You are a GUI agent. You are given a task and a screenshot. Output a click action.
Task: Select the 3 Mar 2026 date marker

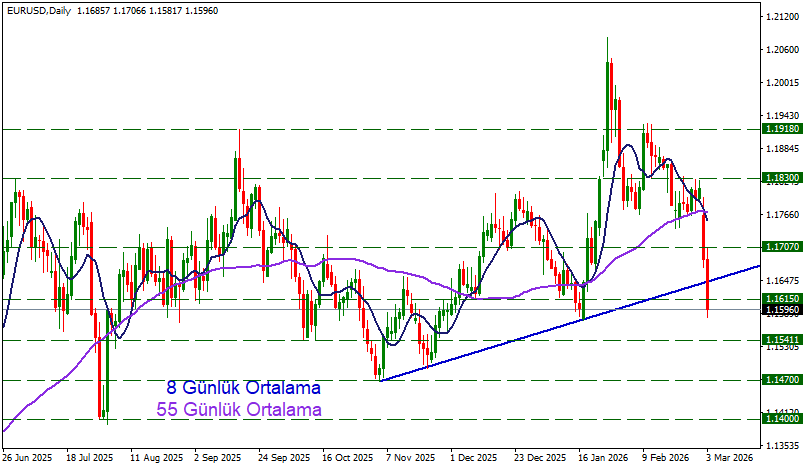(x=731, y=457)
